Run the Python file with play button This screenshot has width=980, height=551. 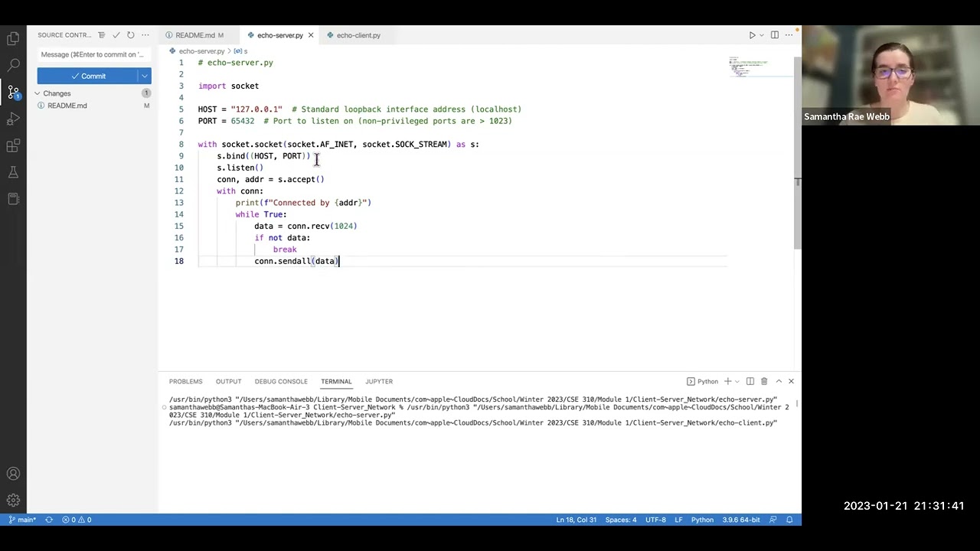752,35
